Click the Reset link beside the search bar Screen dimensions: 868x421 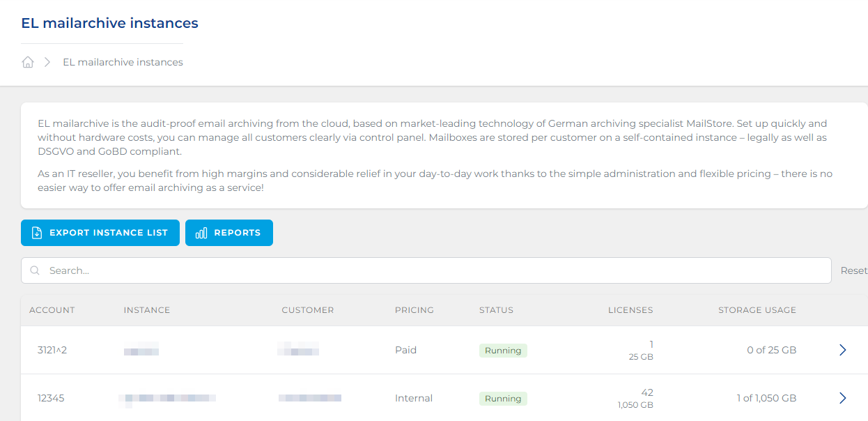pyautogui.click(x=853, y=270)
